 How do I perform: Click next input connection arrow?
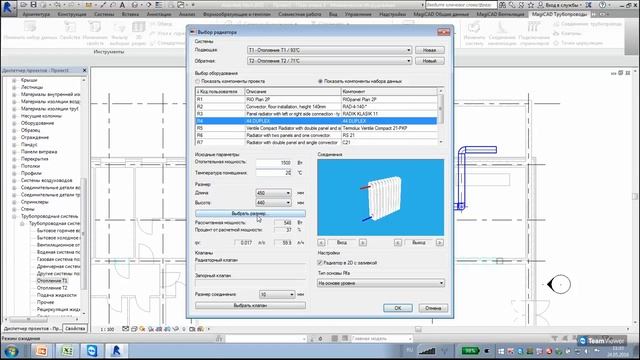pyautogui.click(x=362, y=242)
